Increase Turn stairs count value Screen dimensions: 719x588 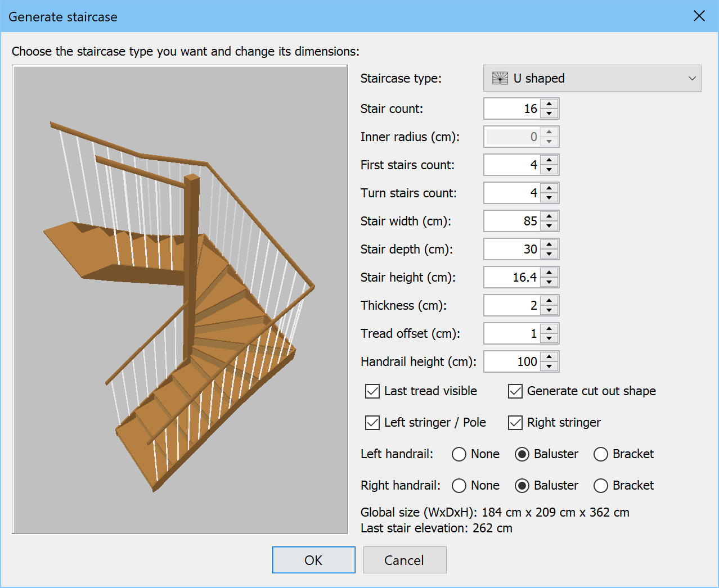tap(549, 188)
